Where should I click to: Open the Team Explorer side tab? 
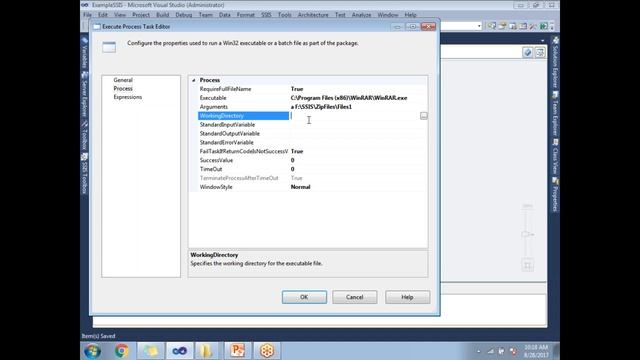[x=555, y=113]
